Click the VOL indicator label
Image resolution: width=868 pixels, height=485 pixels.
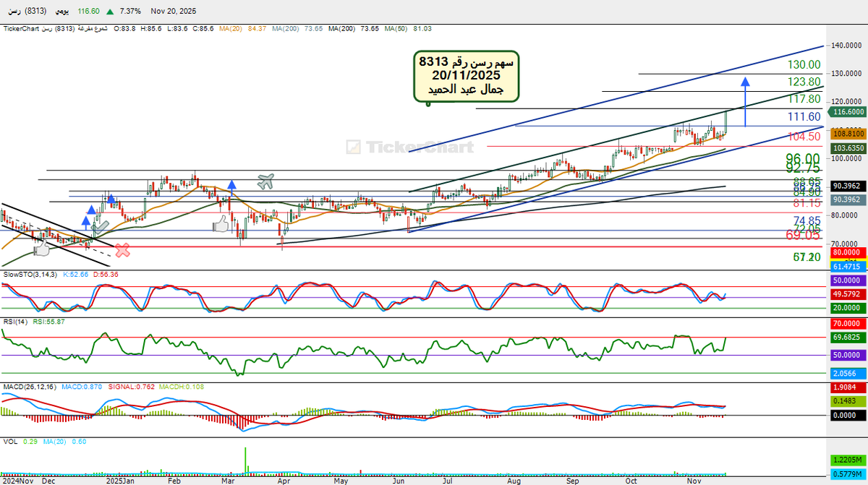tap(9, 440)
